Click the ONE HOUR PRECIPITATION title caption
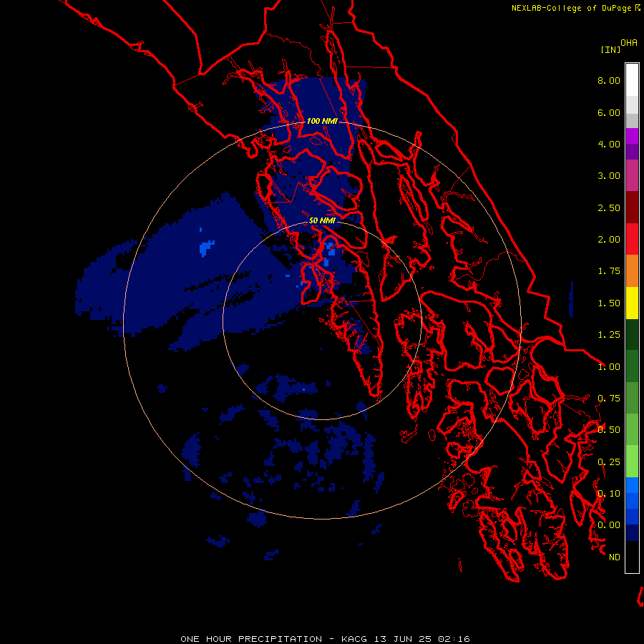The width and height of the screenshot is (644, 644). 325,639
